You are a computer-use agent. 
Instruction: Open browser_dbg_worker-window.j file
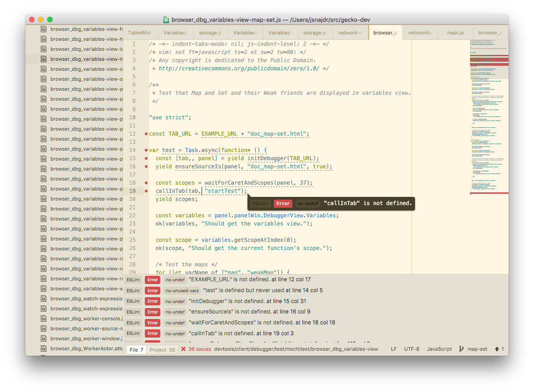pyautogui.click(x=86, y=338)
